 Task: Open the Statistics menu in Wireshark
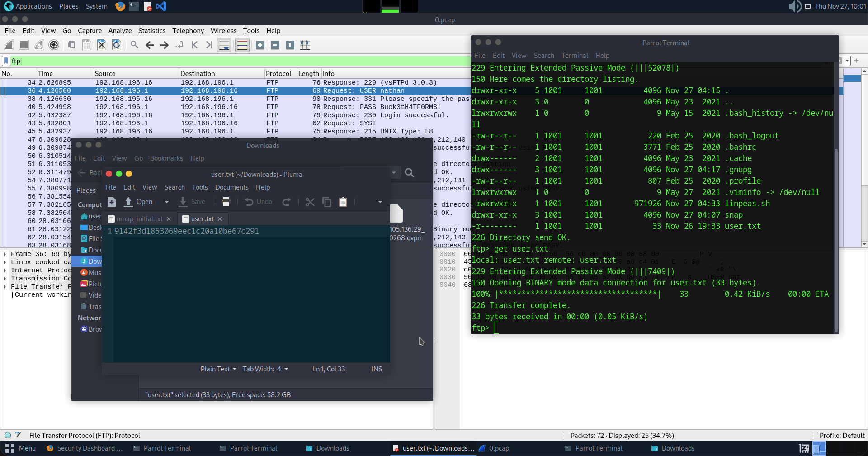[x=151, y=31]
